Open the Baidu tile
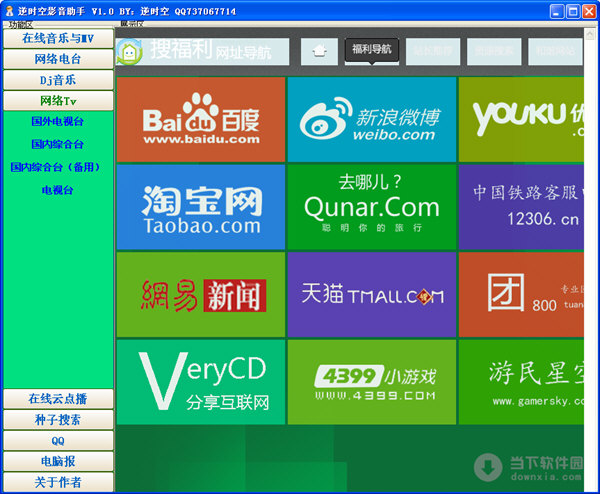Screen dimensions: 600x494 pos(201,119)
